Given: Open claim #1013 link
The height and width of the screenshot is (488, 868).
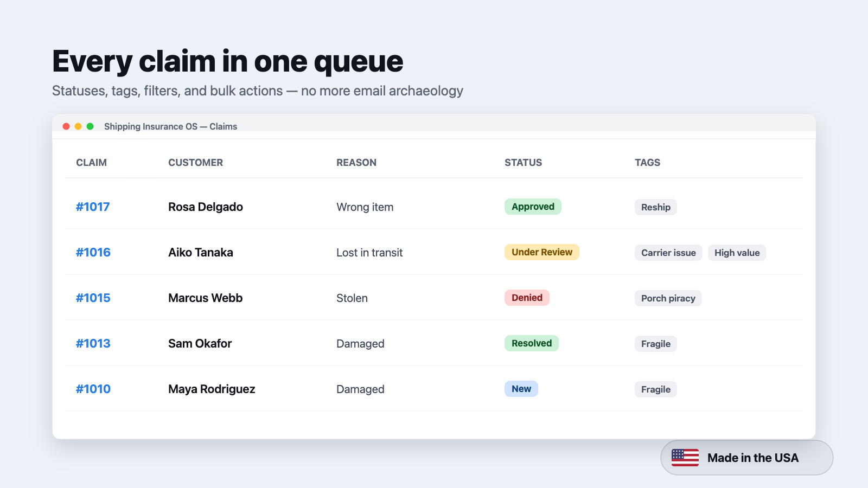Looking at the screenshot, I should point(93,343).
